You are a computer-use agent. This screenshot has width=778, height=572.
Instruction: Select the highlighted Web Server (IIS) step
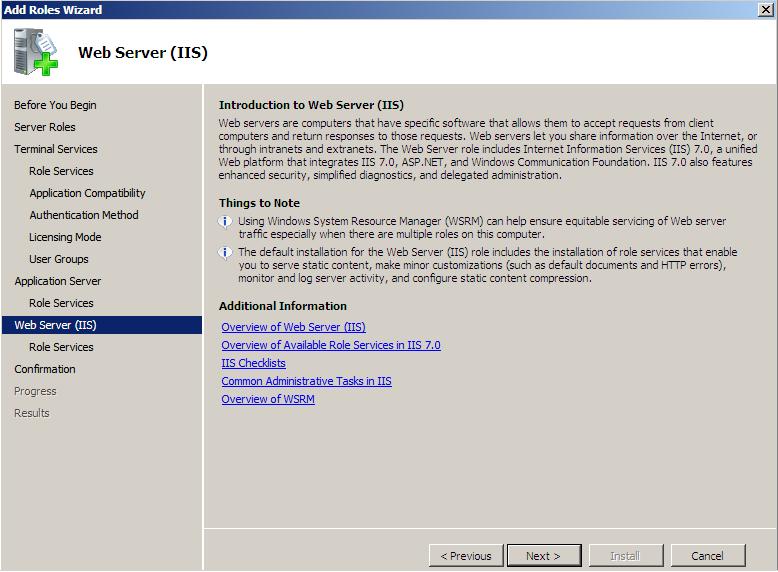tap(102, 325)
